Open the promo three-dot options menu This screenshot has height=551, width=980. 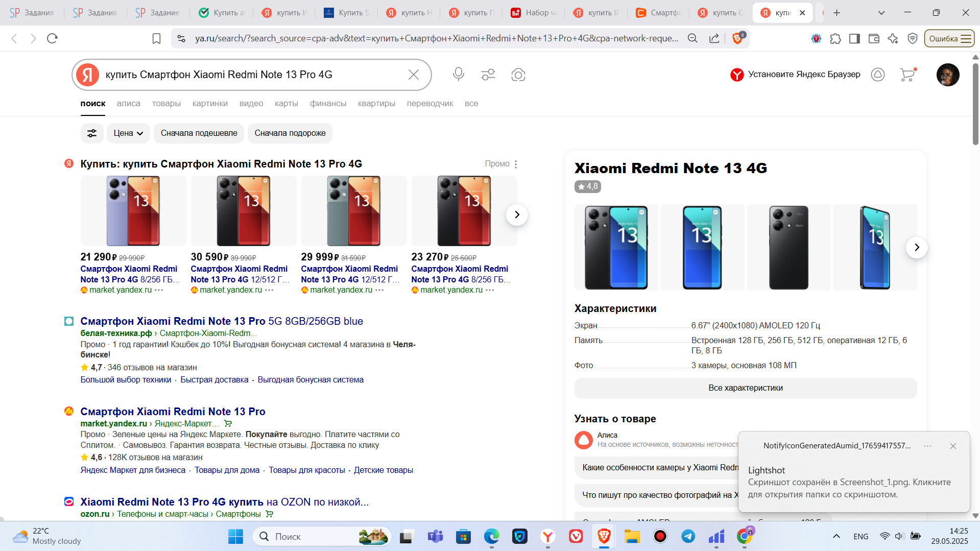tap(516, 164)
